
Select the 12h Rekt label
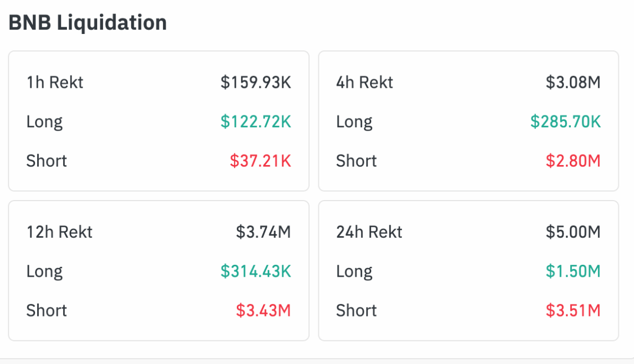[x=59, y=232]
